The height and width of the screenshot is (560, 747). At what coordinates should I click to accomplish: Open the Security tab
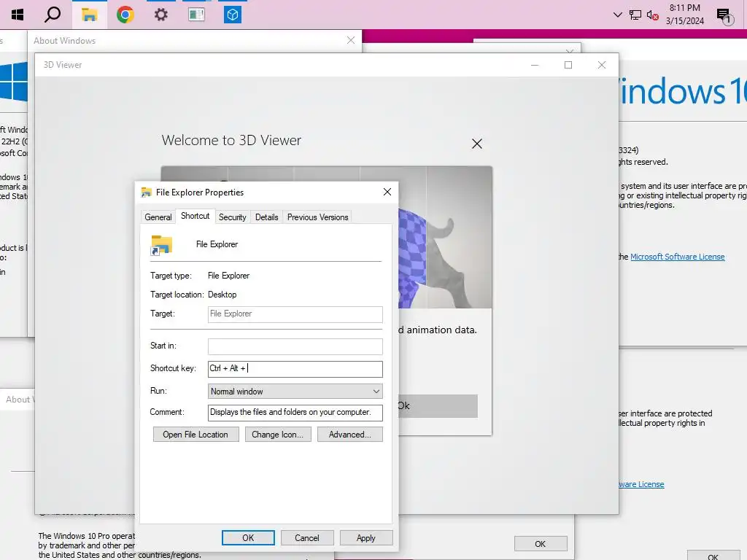pos(233,217)
